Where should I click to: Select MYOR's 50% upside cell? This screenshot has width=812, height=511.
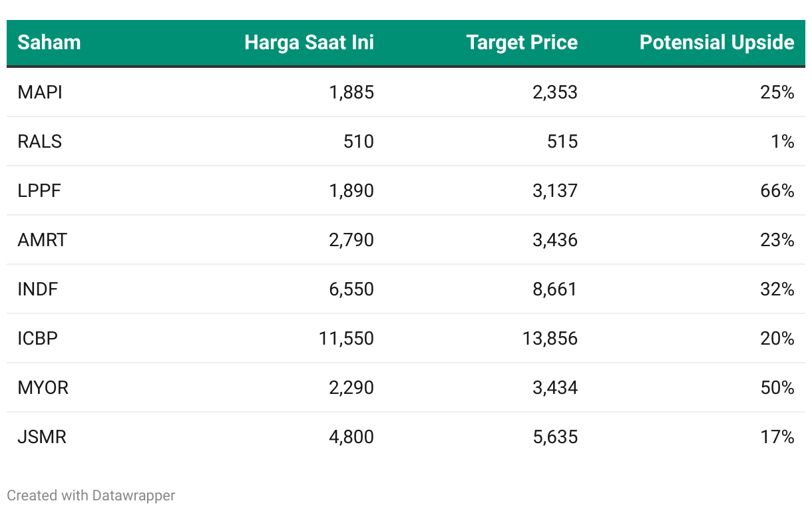[777, 388]
